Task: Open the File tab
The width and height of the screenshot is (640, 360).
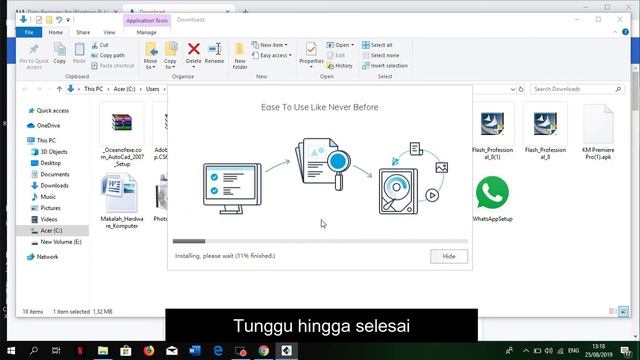Action: 29,32
